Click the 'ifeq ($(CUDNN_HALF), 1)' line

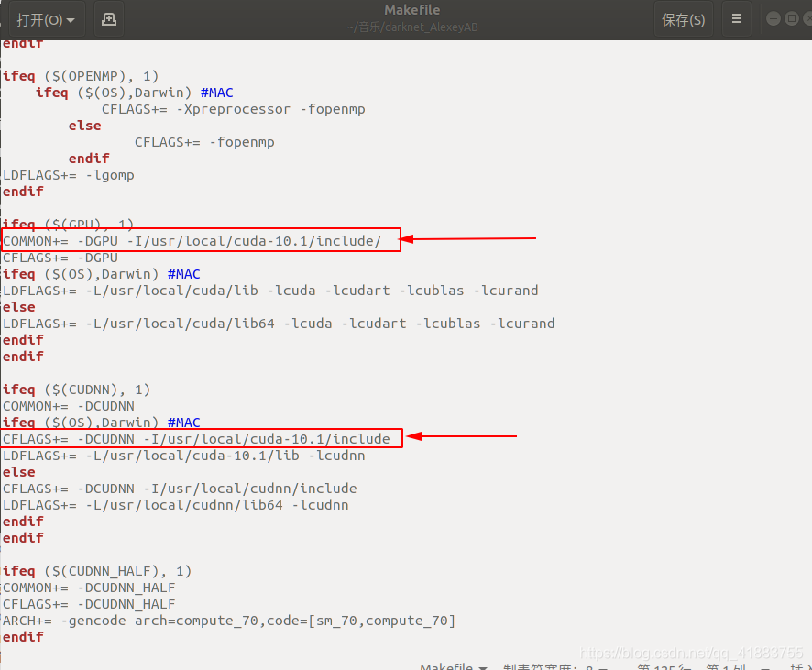coord(97,571)
